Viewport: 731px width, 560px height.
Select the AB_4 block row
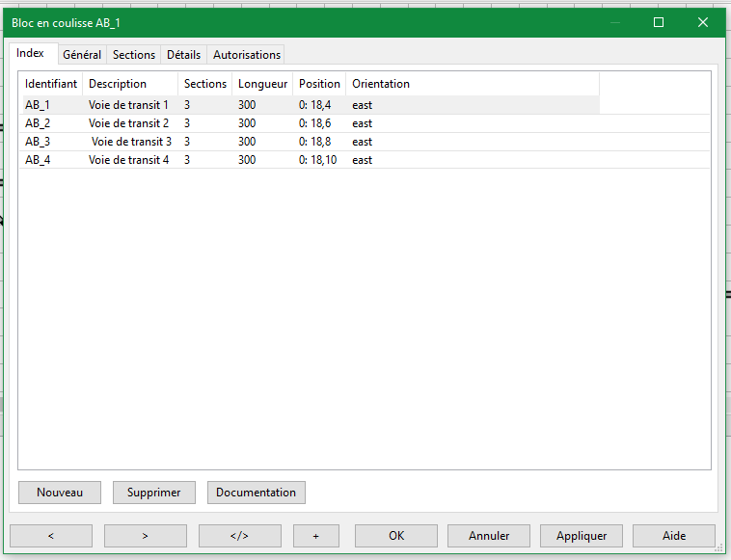(38, 160)
